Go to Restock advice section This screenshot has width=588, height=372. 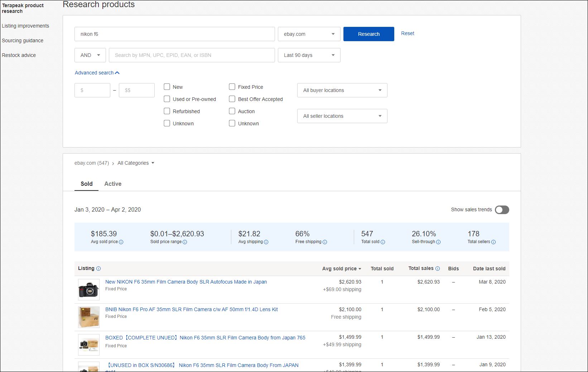point(19,55)
